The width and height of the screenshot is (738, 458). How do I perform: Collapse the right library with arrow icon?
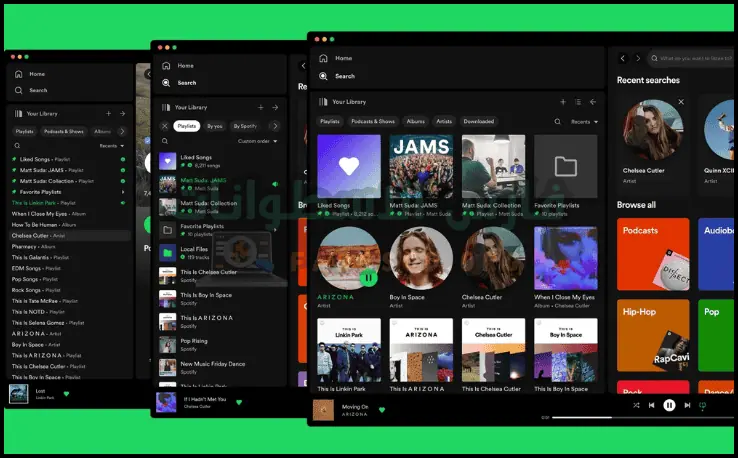click(x=593, y=102)
